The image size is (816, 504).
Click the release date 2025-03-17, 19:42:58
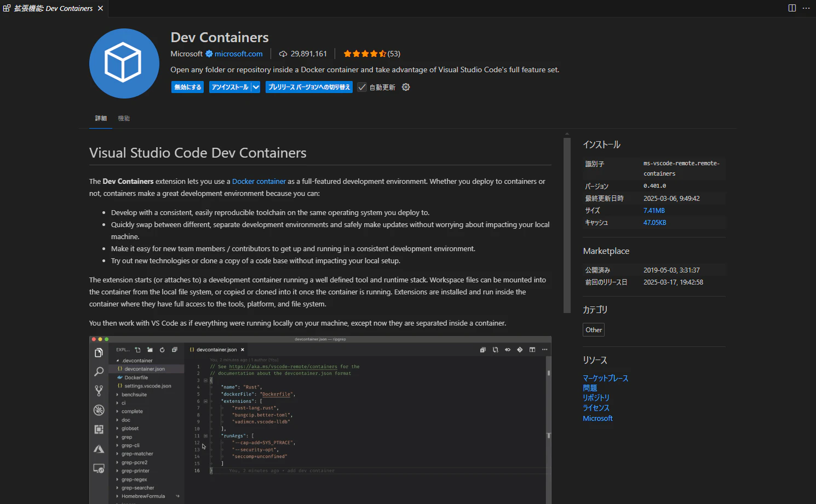[x=674, y=282]
